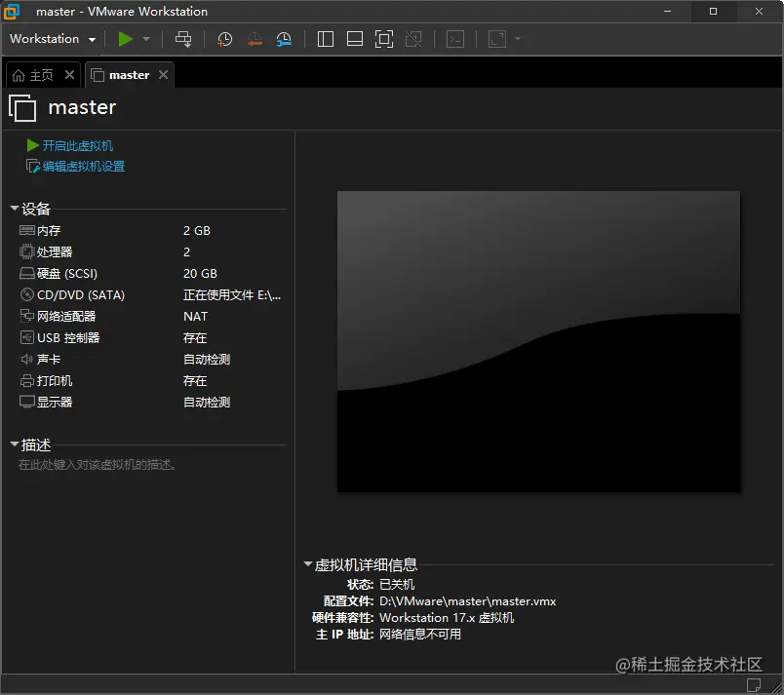Click the status bar message log icon
Viewport: 784px width, 695px height.
click(x=754, y=684)
